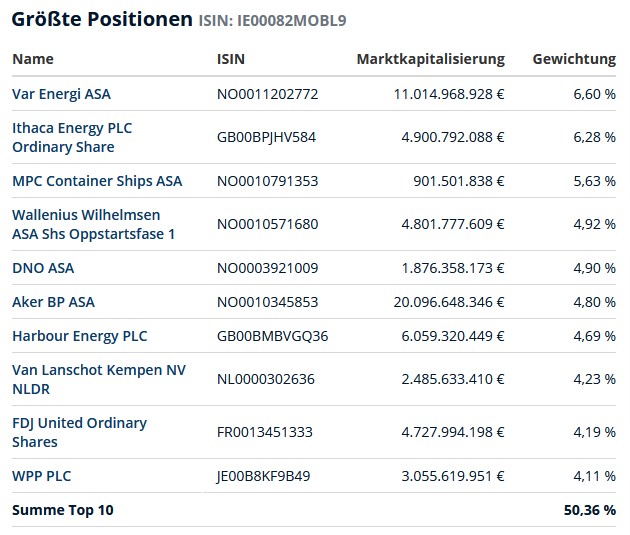Click ISIN code GB00BMBVGQ36
630x535 pixels.
(x=272, y=336)
